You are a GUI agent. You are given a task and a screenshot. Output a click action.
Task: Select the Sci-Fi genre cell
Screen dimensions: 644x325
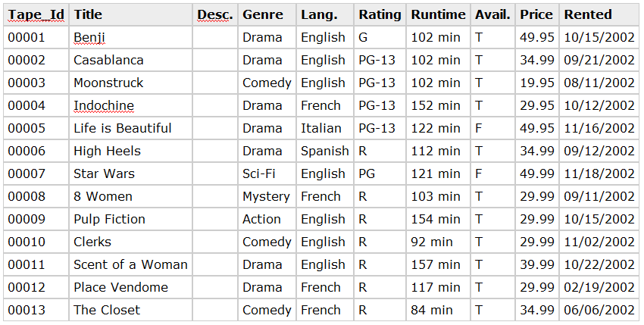267,173
